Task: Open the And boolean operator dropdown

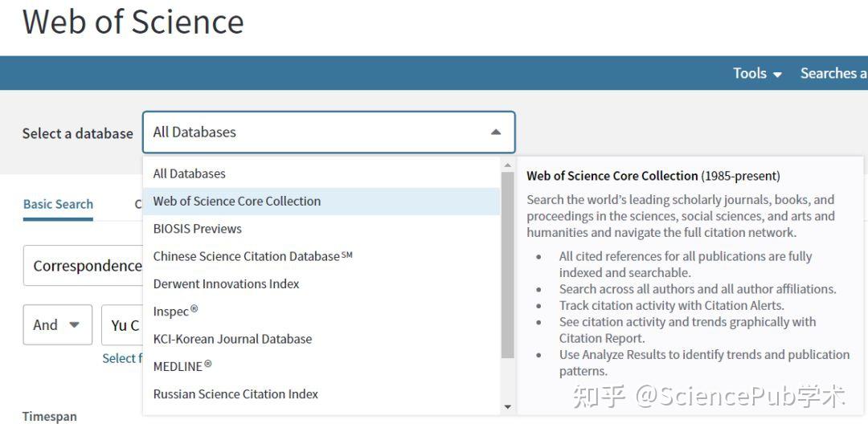Action: [x=57, y=325]
